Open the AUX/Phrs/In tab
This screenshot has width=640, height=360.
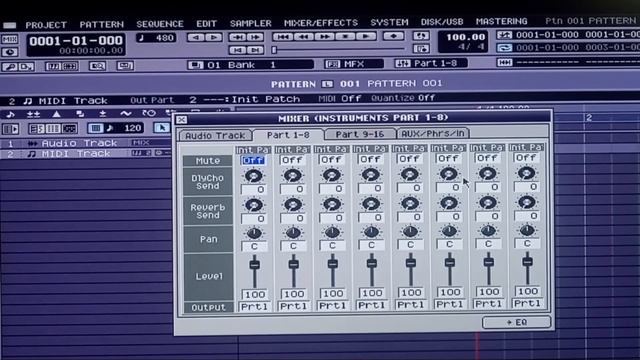click(433, 133)
